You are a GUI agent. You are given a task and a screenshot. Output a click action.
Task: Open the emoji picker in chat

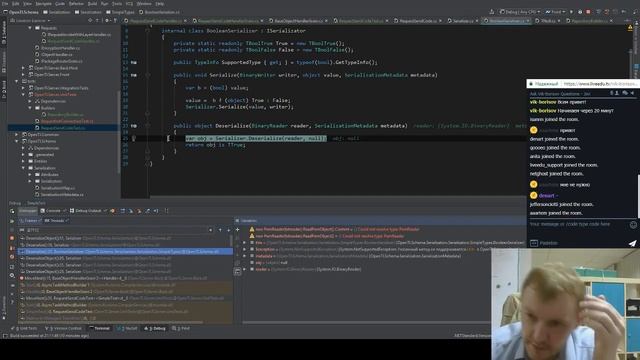pos(633,224)
